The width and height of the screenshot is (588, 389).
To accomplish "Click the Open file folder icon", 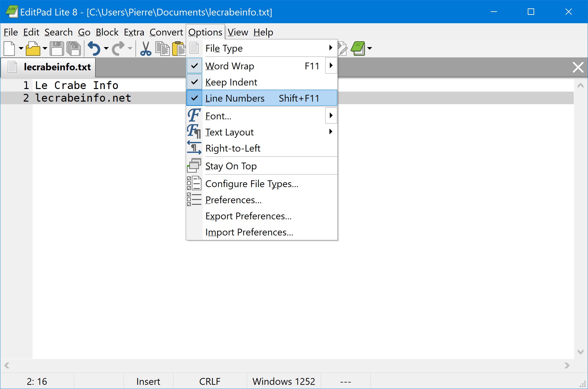I will pyautogui.click(x=33, y=49).
